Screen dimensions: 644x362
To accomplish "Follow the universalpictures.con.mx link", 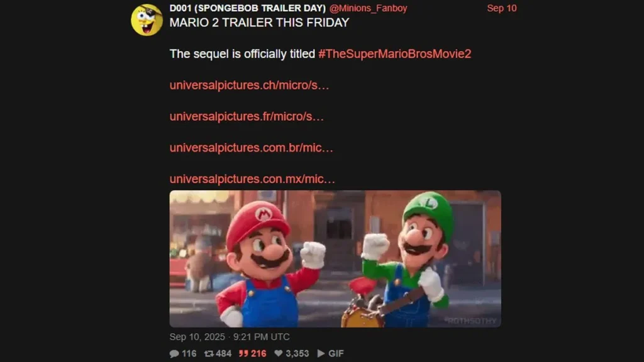I will (252, 178).
